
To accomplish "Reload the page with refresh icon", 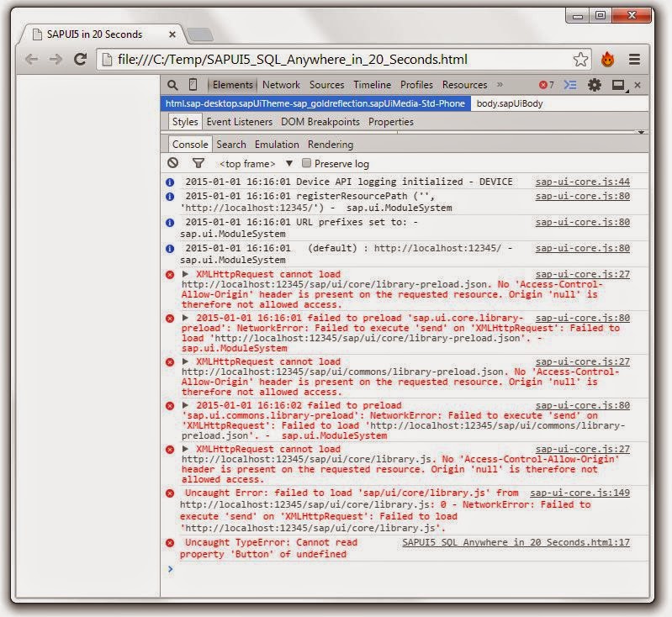I will [x=80, y=59].
